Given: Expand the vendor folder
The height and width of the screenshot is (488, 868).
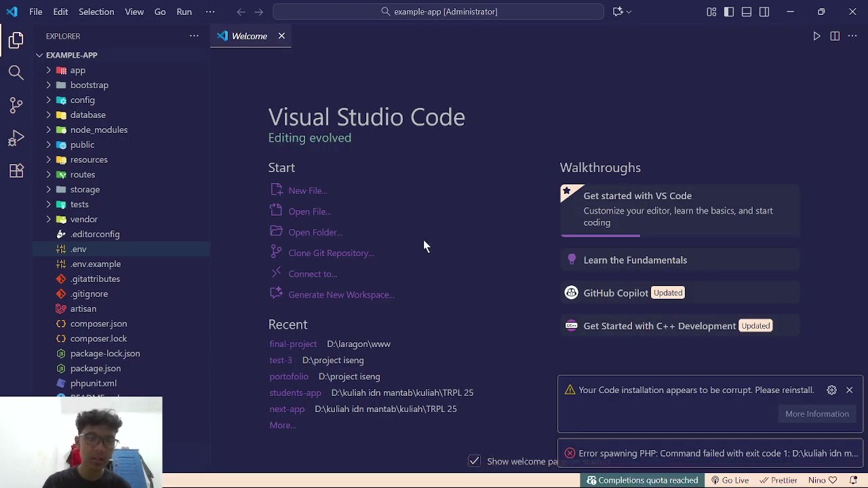Looking at the screenshot, I should [x=49, y=219].
